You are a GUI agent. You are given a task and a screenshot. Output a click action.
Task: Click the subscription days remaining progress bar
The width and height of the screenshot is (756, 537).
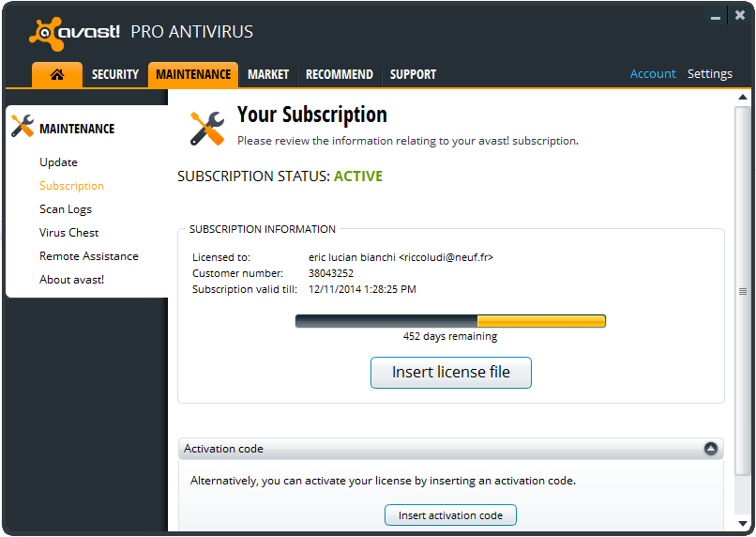(450, 321)
